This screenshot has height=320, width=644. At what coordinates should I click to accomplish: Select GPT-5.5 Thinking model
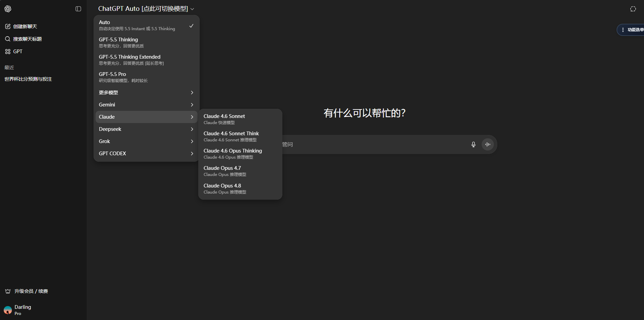click(x=146, y=43)
